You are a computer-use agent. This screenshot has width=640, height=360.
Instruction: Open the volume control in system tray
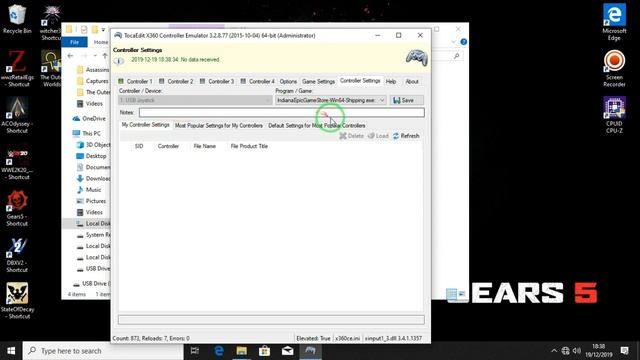click(577, 351)
